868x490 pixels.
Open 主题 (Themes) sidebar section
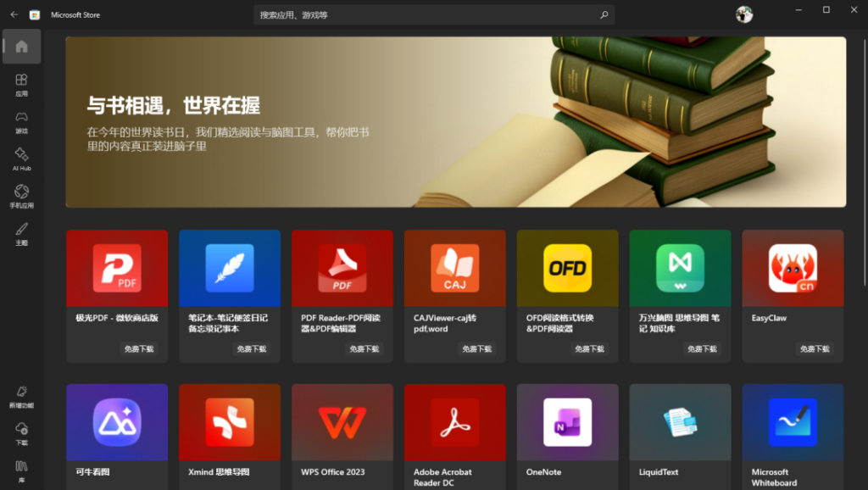click(x=21, y=234)
